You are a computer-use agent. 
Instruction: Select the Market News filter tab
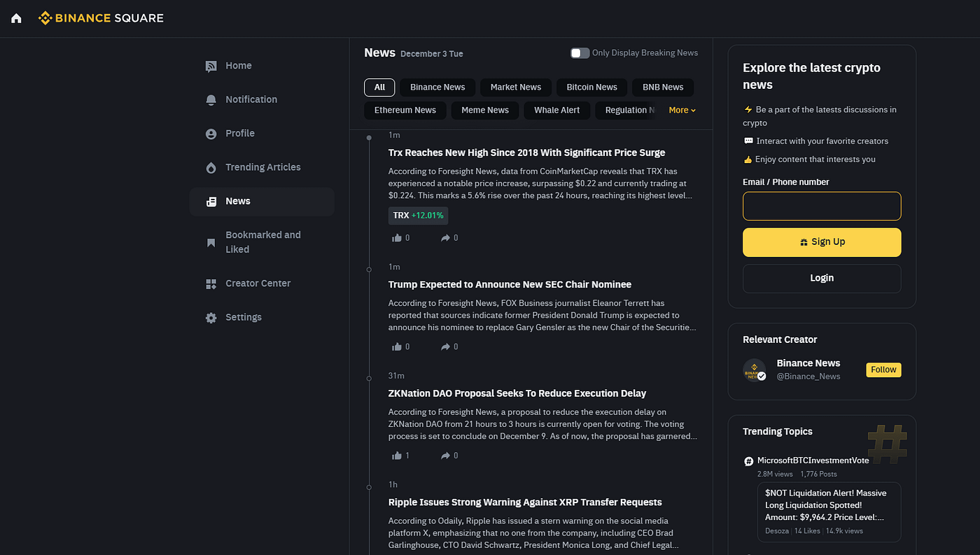pos(516,87)
